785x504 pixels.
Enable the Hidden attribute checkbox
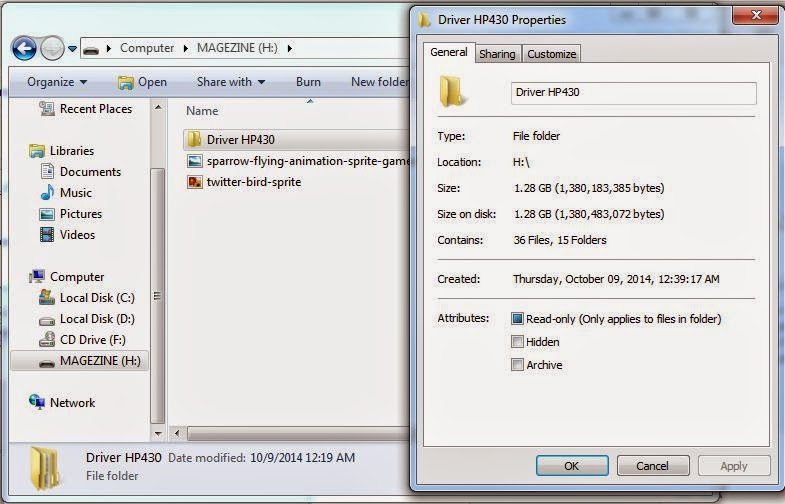click(517, 341)
